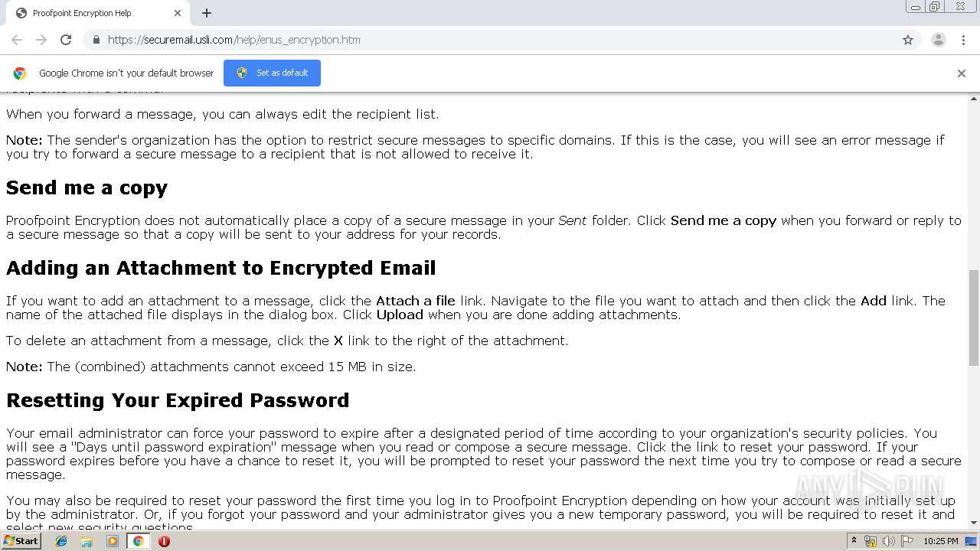
Task: Launch Internet Explorer from the taskbar
Action: click(61, 541)
